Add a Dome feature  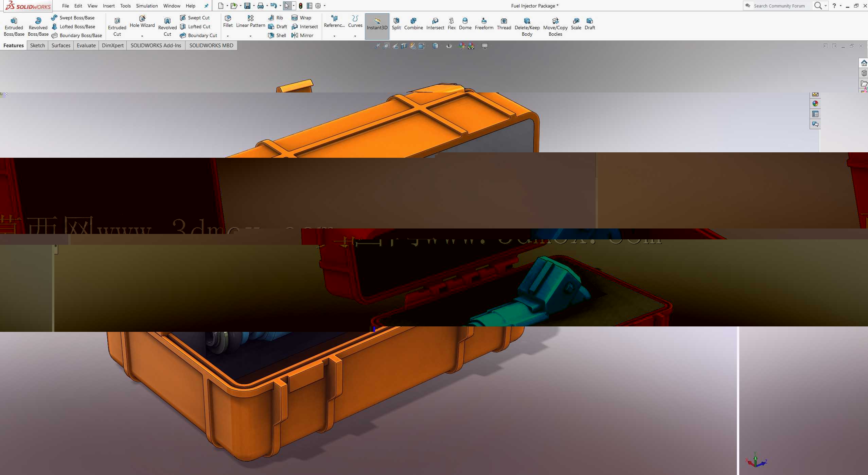465,24
